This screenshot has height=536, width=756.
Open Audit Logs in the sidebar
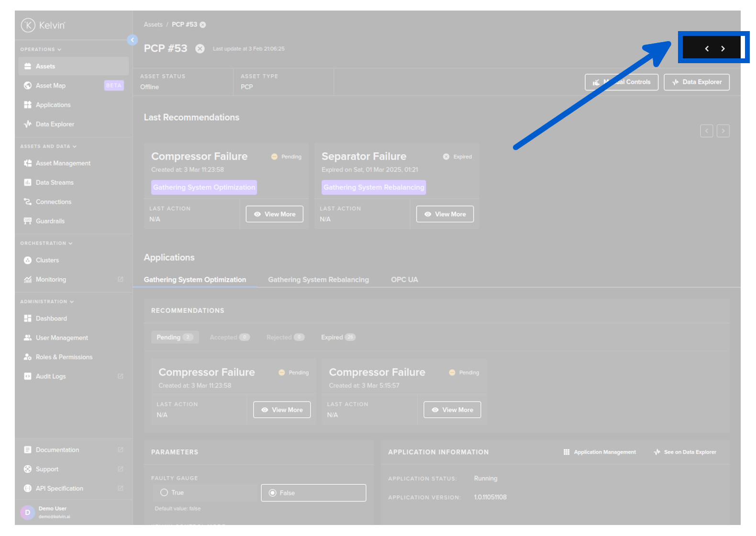51,377
